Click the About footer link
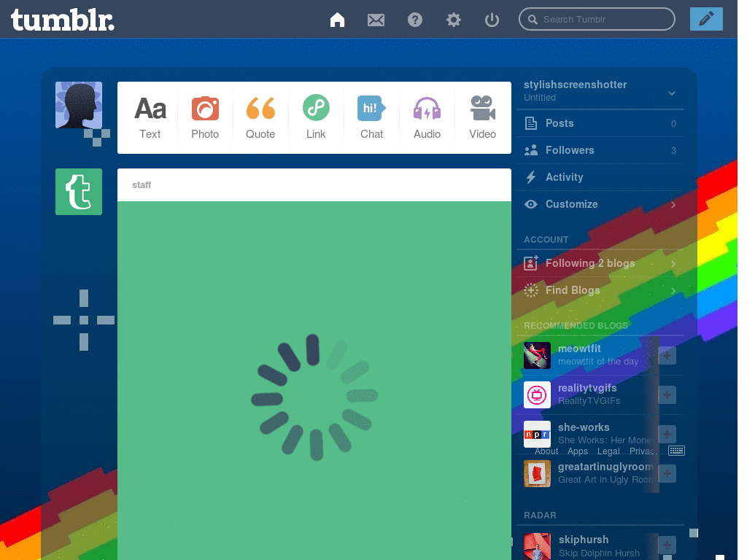The image size is (747, 560). (x=546, y=451)
